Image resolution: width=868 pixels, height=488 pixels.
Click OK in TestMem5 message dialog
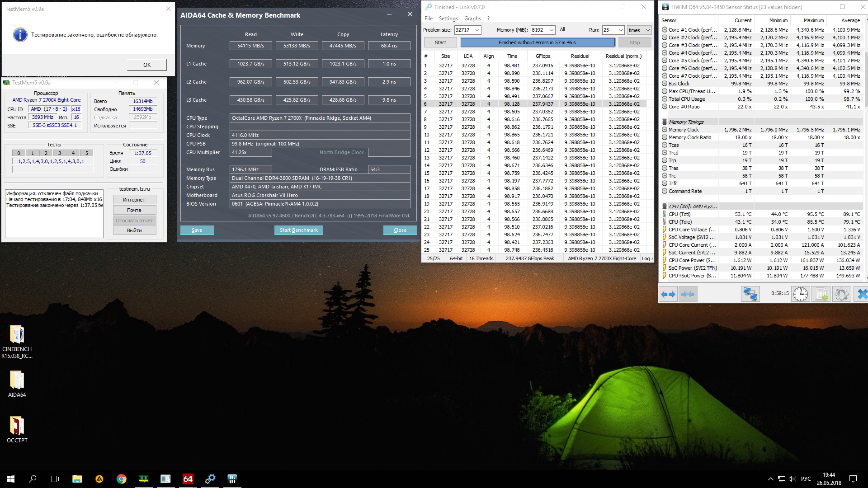[x=146, y=65]
